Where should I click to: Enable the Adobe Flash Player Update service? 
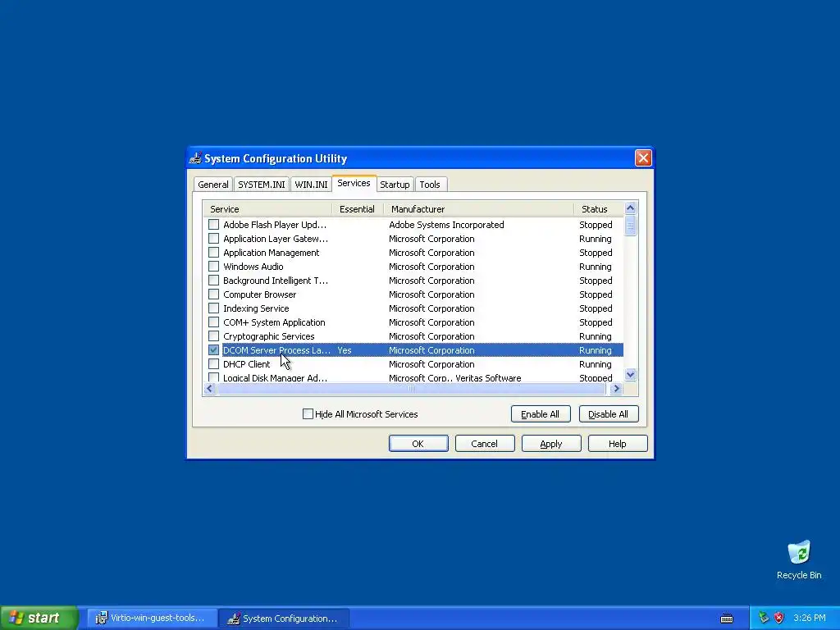(214, 225)
